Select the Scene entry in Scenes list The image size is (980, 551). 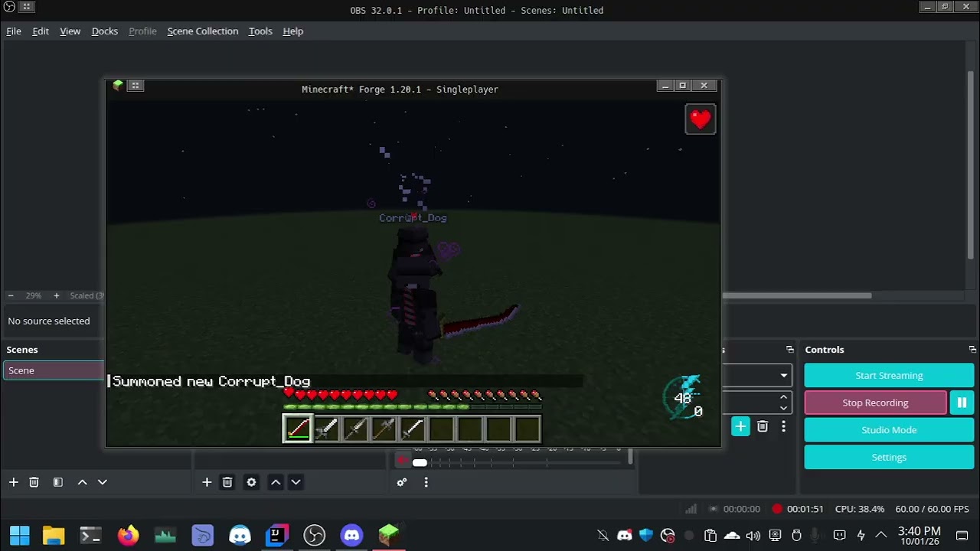[53, 370]
